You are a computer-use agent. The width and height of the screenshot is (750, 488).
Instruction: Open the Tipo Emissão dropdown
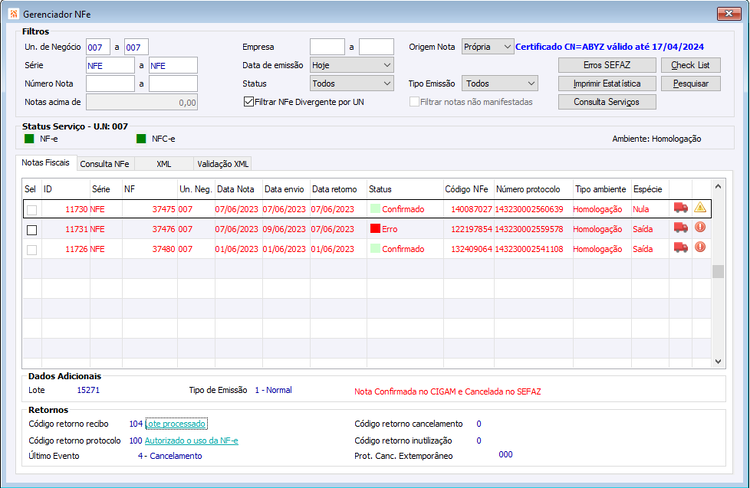pyautogui.click(x=499, y=83)
